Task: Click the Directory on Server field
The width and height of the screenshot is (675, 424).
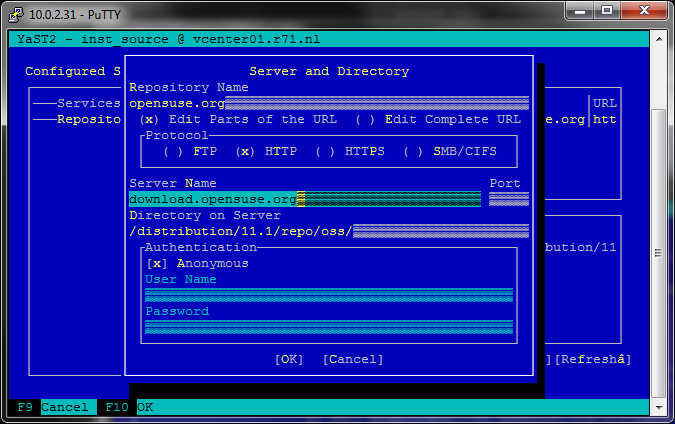Action: click(329, 231)
